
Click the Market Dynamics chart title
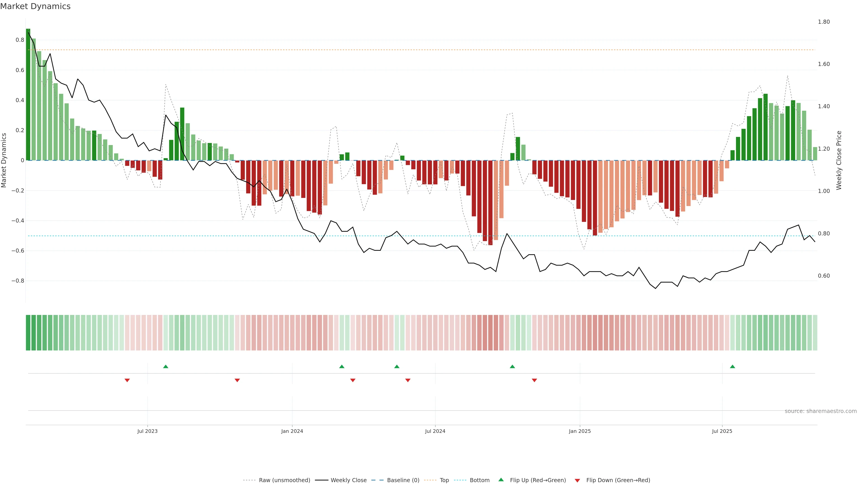point(35,6)
